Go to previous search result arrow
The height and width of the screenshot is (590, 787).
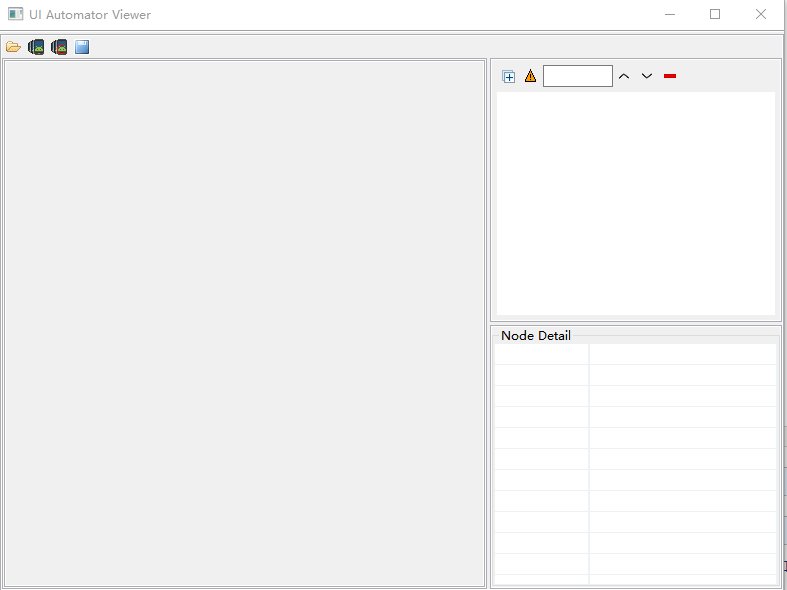point(624,76)
